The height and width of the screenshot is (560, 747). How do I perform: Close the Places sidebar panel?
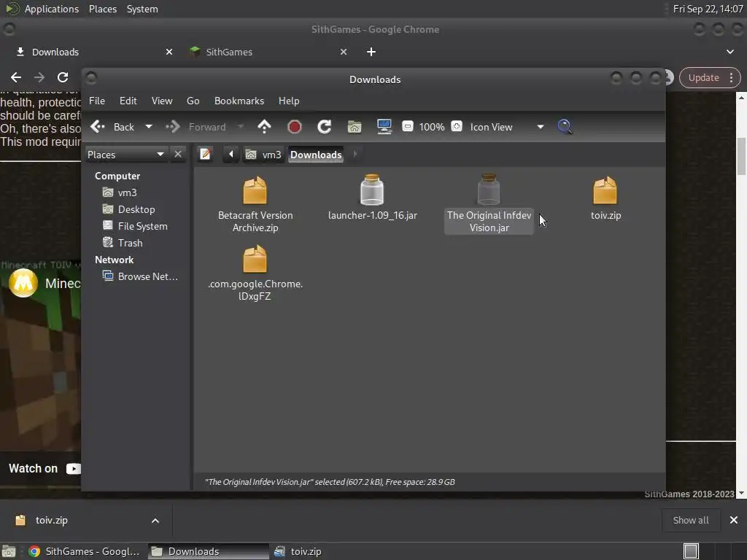(178, 155)
